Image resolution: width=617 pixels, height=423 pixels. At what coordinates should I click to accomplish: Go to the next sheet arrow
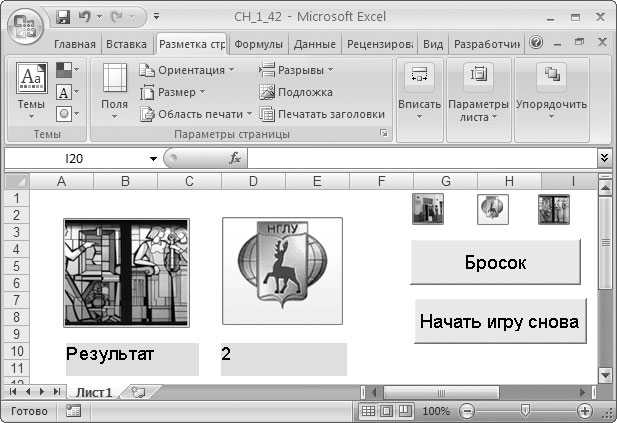click(42, 392)
